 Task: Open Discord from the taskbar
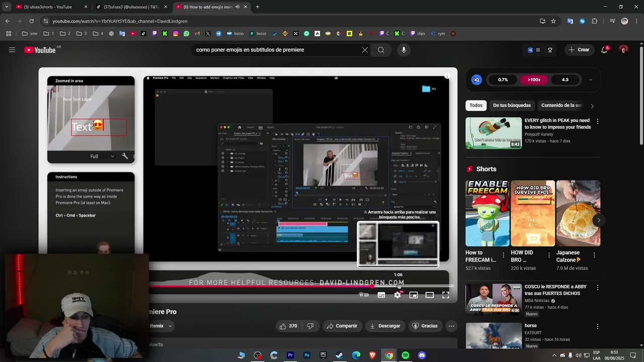click(x=422, y=355)
